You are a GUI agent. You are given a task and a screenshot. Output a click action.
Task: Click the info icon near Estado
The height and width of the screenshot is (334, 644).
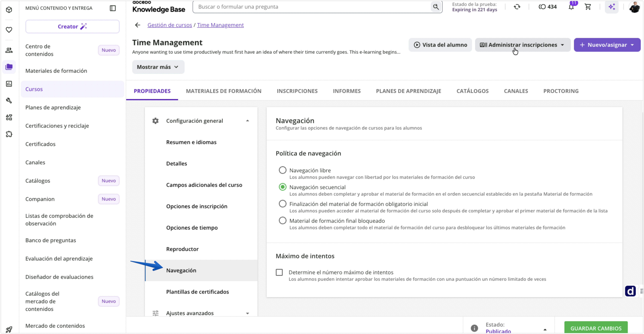click(474, 328)
